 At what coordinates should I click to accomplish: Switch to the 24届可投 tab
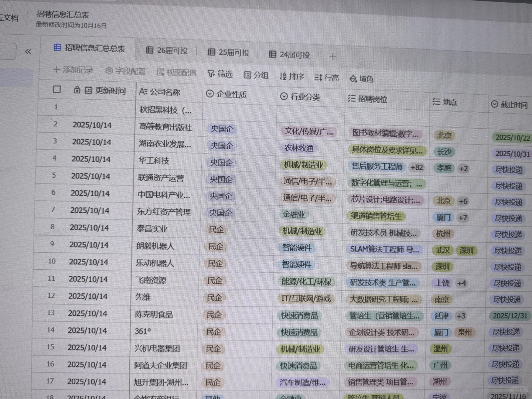pyautogui.click(x=290, y=54)
